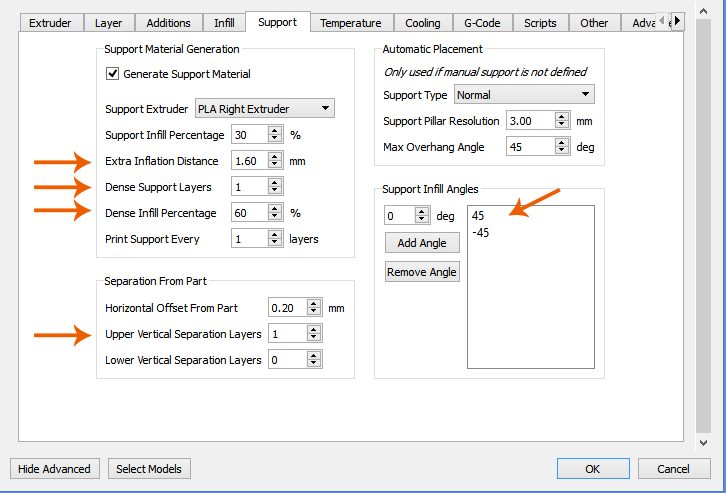Open the Support Extruder dropdown

tap(264, 108)
